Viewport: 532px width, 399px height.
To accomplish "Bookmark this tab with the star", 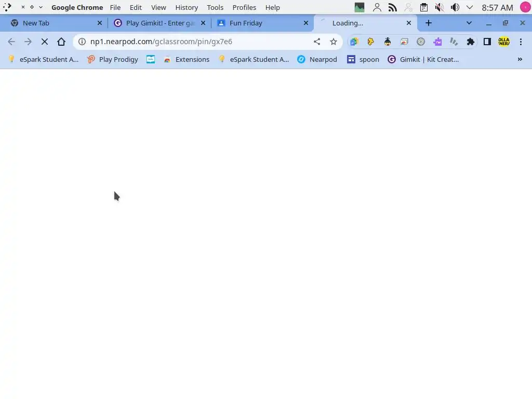I will [x=334, y=42].
